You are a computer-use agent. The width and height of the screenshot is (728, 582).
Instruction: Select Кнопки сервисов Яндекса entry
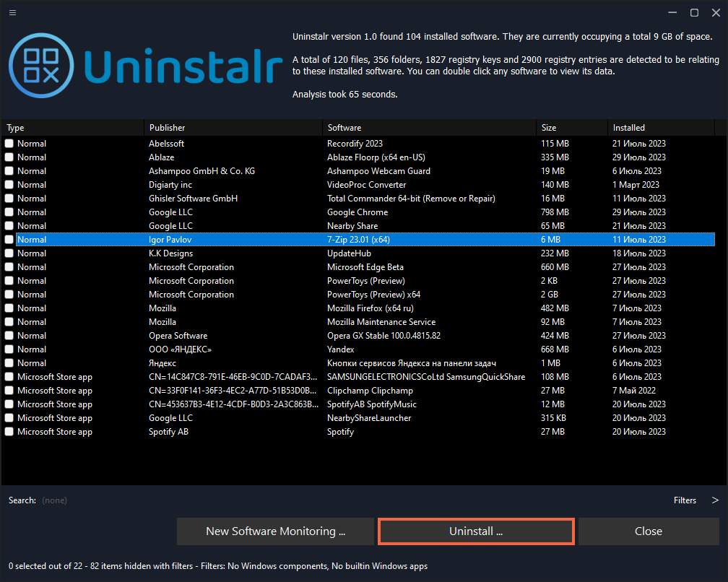tap(412, 363)
